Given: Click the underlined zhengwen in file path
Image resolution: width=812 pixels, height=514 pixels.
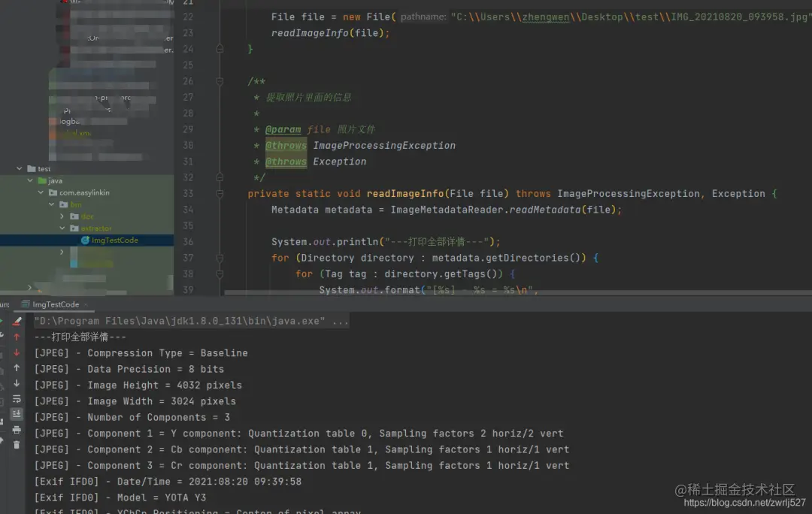Looking at the screenshot, I should pyautogui.click(x=546, y=17).
